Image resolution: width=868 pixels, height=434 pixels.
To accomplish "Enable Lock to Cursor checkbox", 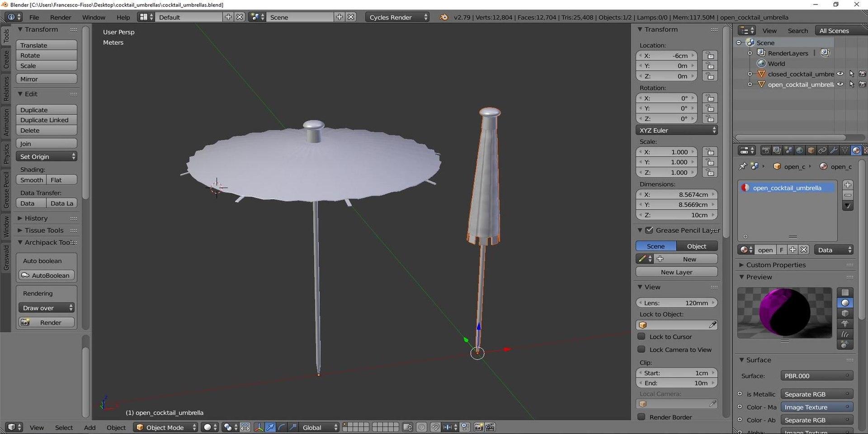I will coord(642,336).
